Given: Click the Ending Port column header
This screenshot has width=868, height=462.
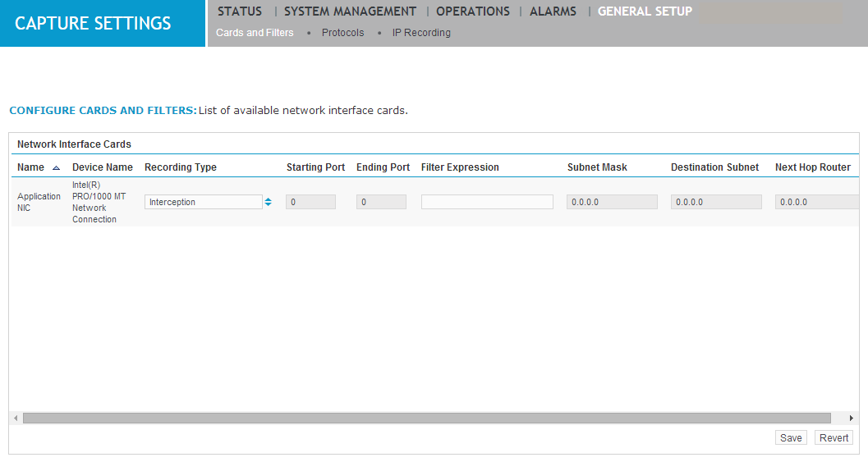Looking at the screenshot, I should 383,167.
